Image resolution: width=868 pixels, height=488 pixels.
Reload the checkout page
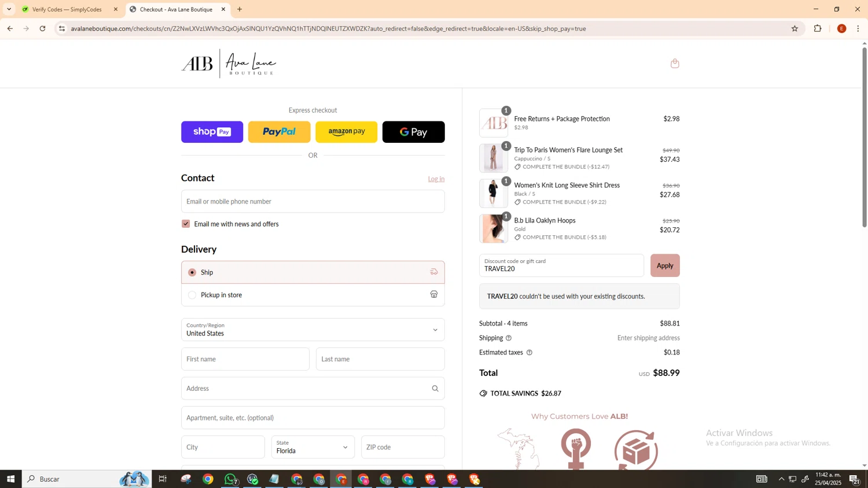pyautogui.click(x=42, y=28)
